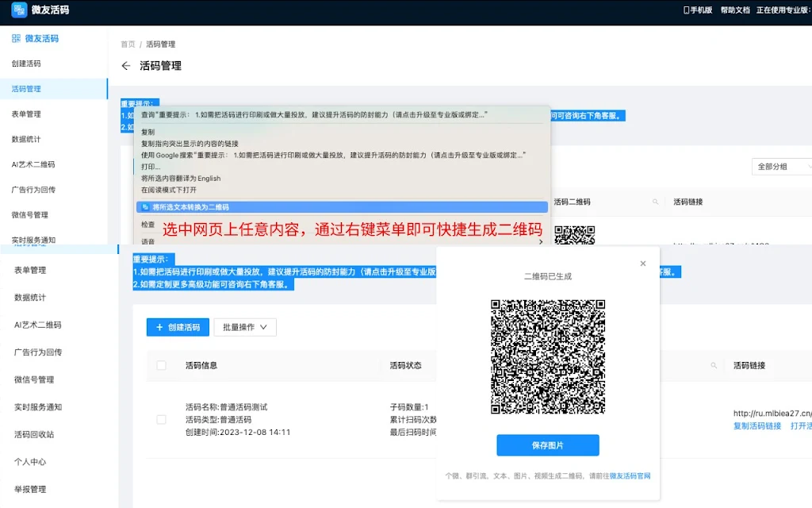Image resolution: width=812 pixels, height=508 pixels.
Task: Click the 微友活码 logo icon in top bar
Action: [x=19, y=10]
